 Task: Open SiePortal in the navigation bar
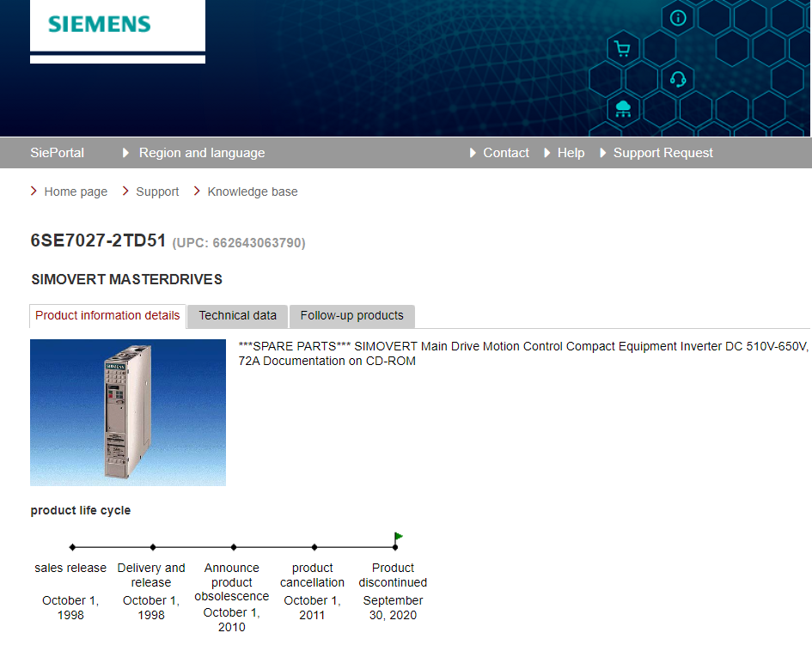click(58, 153)
